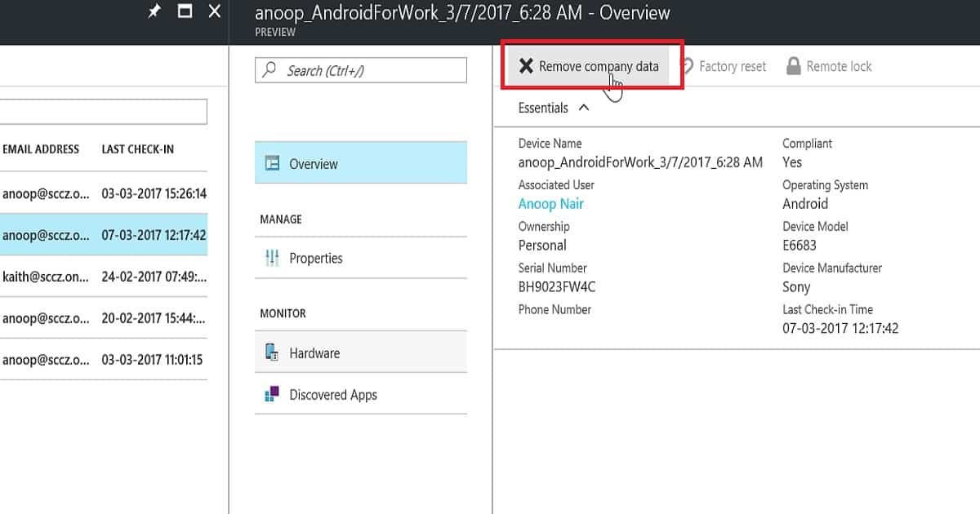
Task: Open the Anoop Nair associated user link
Action: [551, 204]
